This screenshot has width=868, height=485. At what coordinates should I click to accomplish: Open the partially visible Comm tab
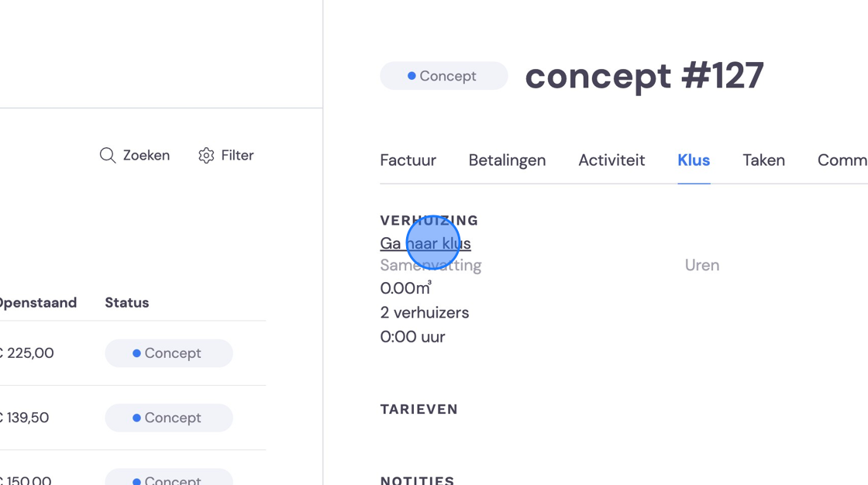(842, 160)
